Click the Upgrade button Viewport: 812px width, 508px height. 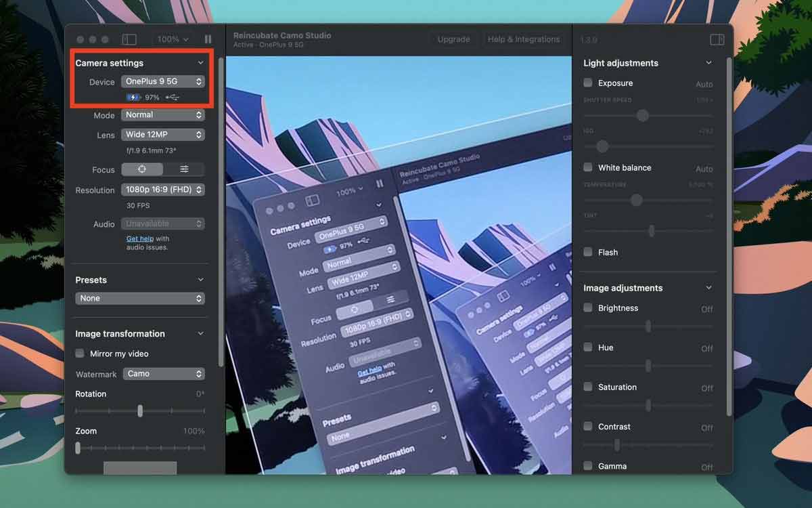(453, 39)
